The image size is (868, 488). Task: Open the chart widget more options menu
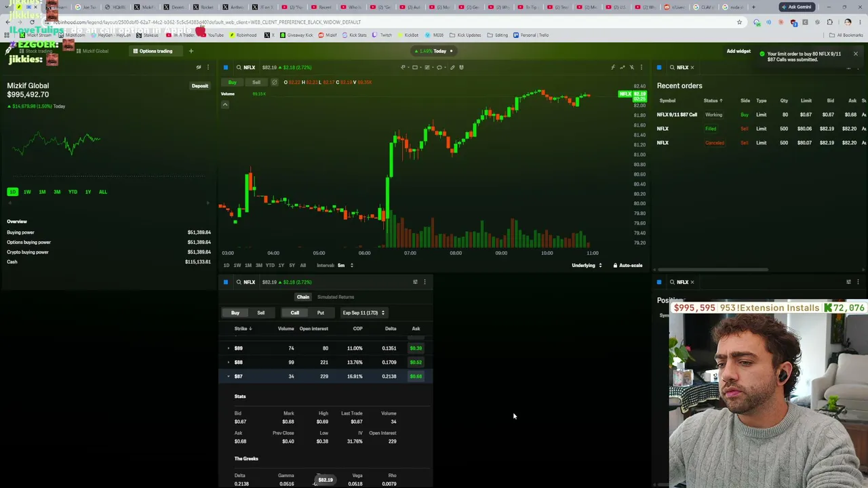point(641,67)
